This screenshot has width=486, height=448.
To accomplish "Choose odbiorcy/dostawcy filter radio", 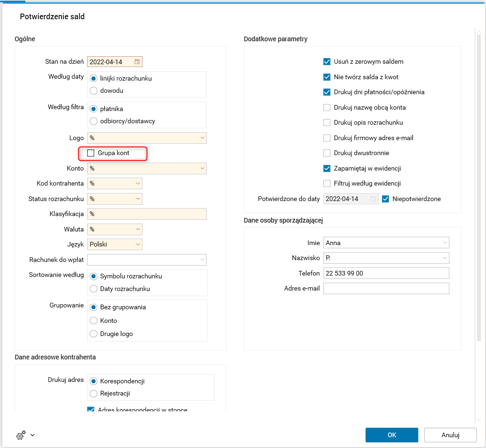I will 93,121.
